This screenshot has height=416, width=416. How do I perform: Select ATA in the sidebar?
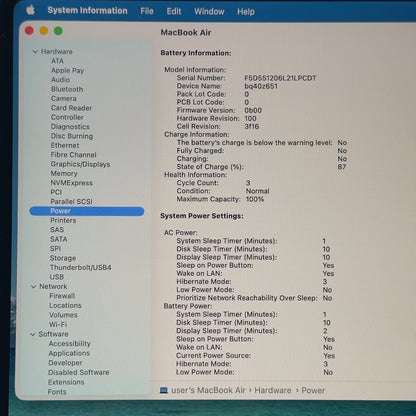pos(57,61)
